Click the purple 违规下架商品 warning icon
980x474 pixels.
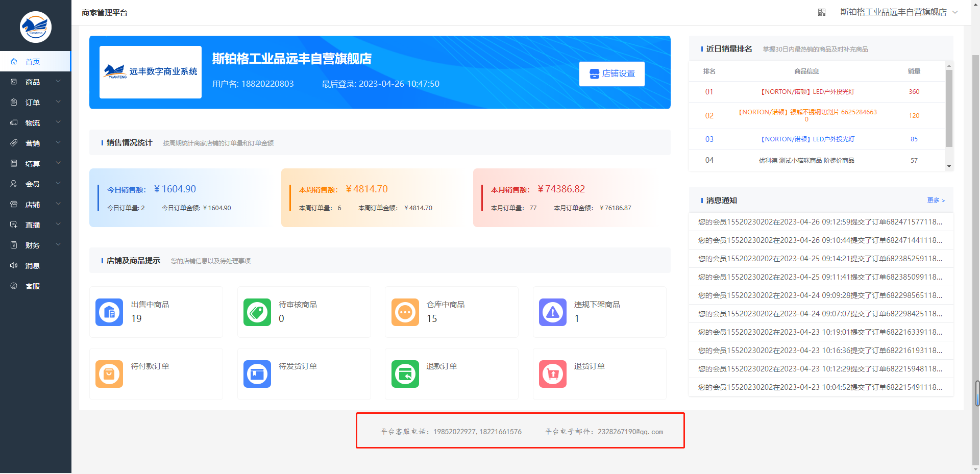tap(553, 312)
